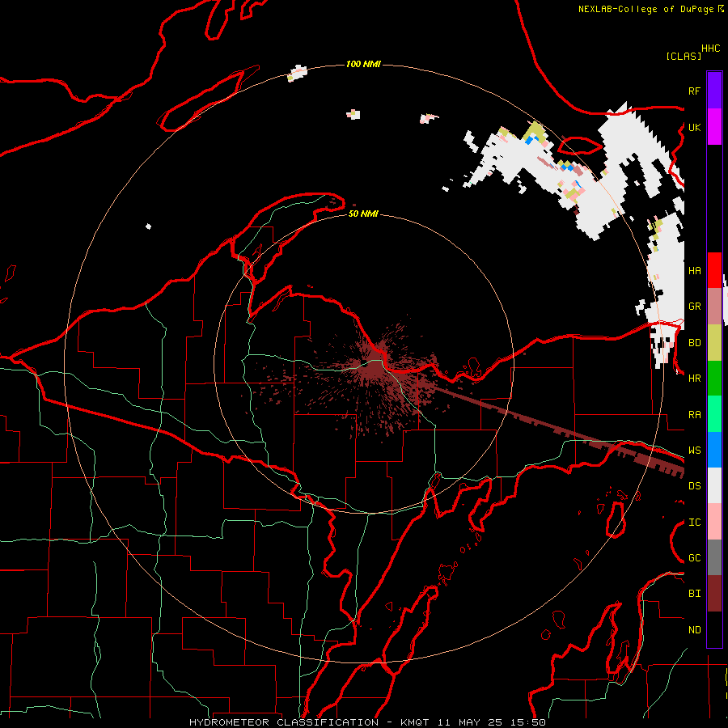Click the KMQT radar site identifier

(417, 722)
